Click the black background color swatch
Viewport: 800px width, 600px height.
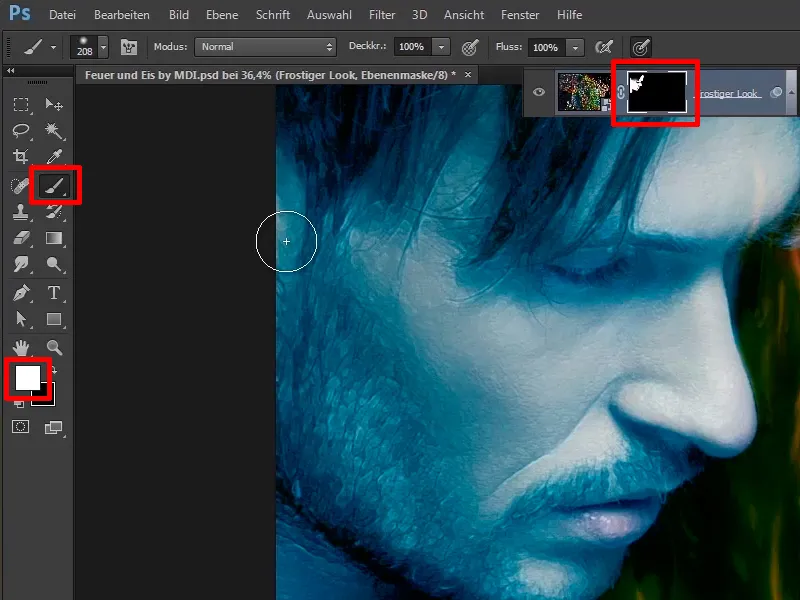46,397
